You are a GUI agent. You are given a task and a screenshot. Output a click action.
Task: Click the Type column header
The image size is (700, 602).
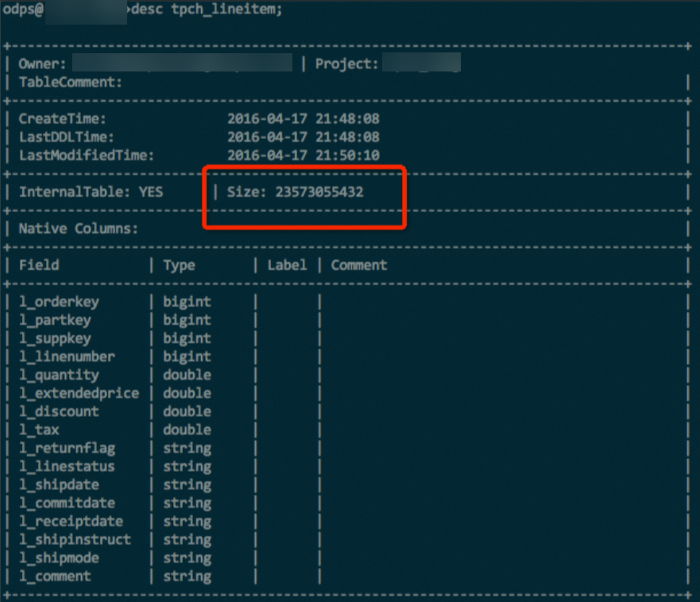179,264
